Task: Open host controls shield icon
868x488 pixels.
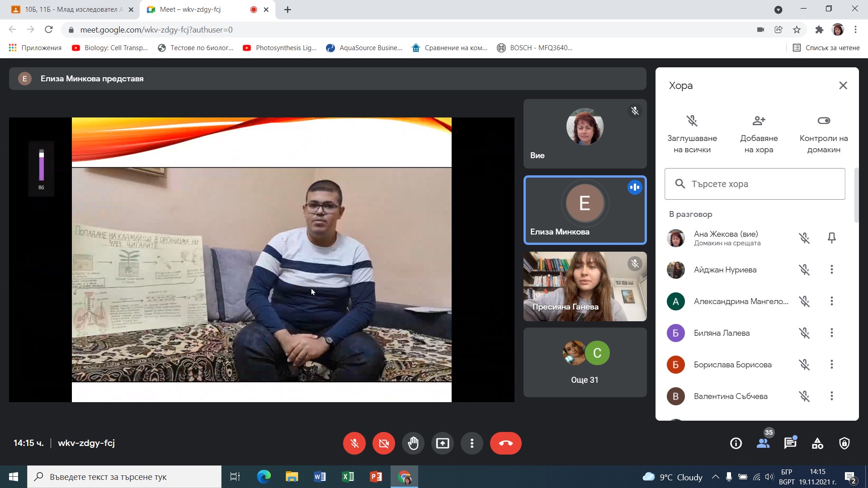Action: tap(844, 443)
